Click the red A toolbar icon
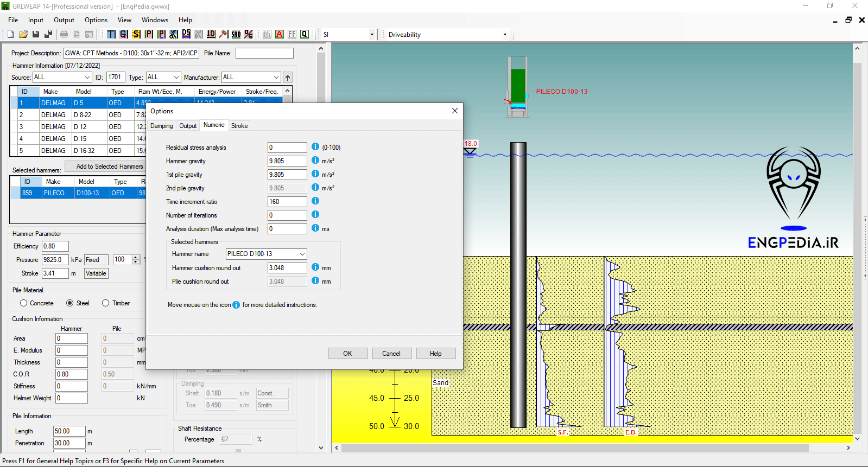Screen dimensions: 868x467 click(x=280, y=34)
